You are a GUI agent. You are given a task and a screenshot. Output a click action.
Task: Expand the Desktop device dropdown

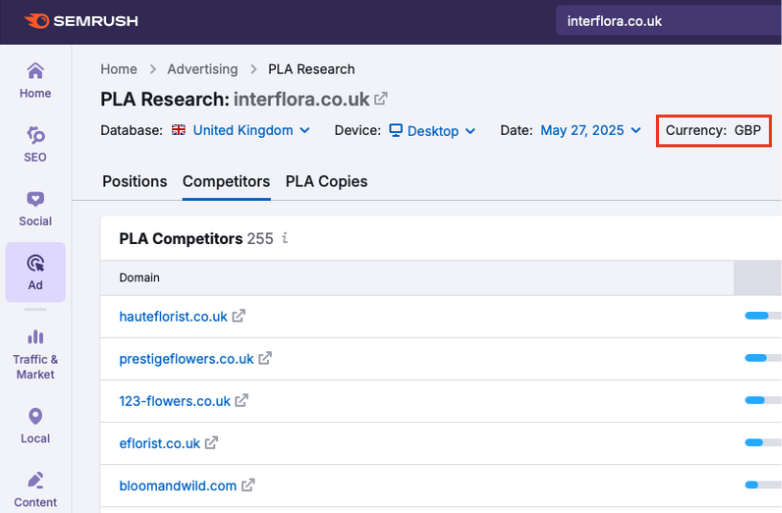(432, 131)
